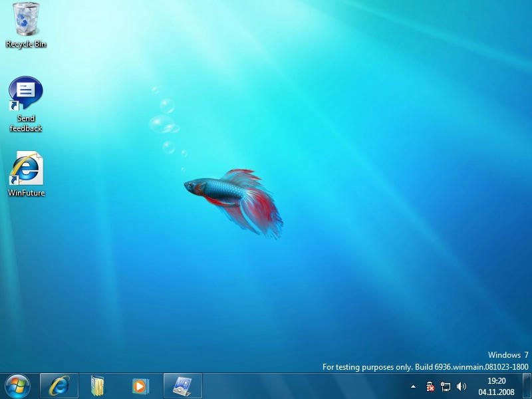Viewport: 532px width, 399px height.
Task: Click the Show desktop strip at taskbar end
Action: (527, 386)
